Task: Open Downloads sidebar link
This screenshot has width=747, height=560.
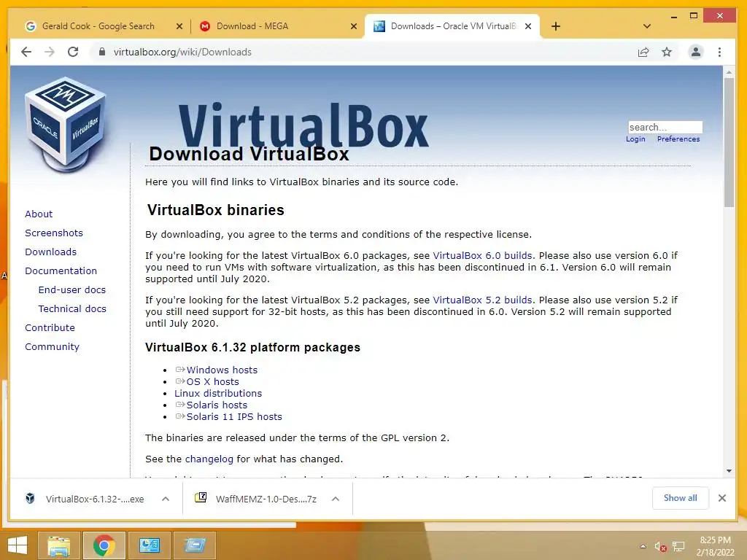Action: pyautogui.click(x=50, y=252)
